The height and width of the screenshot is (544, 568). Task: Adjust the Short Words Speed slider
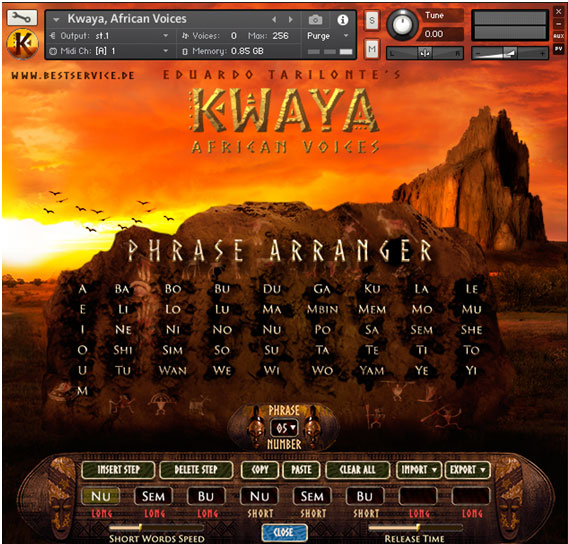click(156, 527)
